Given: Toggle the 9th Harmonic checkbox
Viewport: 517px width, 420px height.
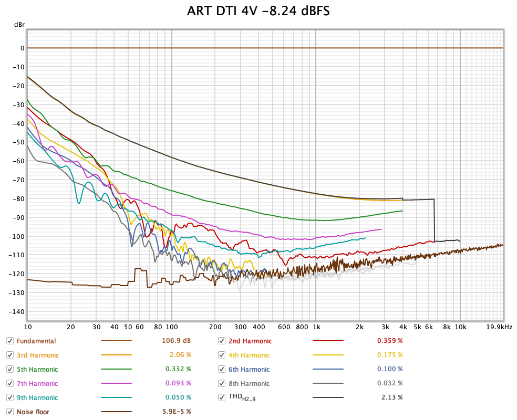Looking at the screenshot, I should [10, 397].
